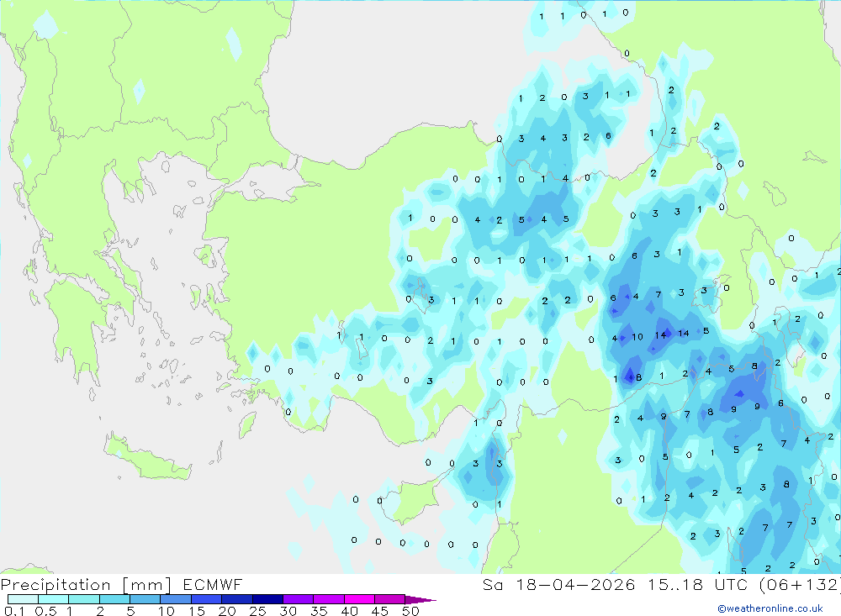The image size is (841, 616).
Task: Click the legend swatch between 10 and 15
Action: (176, 599)
